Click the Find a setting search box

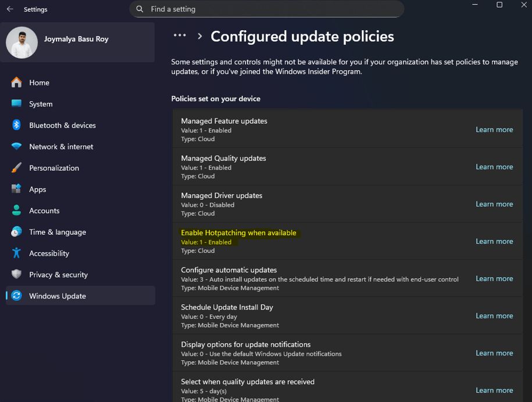coord(266,9)
